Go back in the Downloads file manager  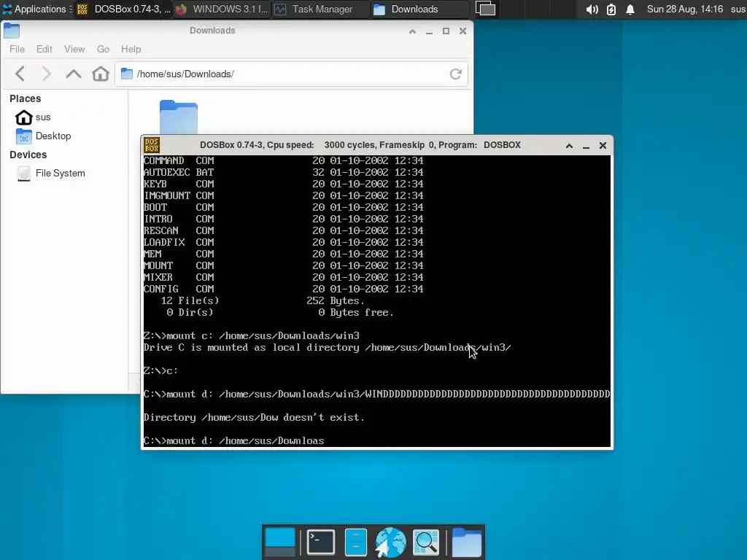pyautogui.click(x=20, y=74)
